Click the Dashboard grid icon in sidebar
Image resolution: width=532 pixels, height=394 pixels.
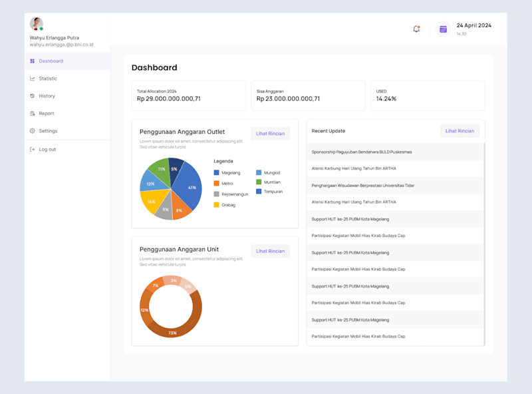32,61
